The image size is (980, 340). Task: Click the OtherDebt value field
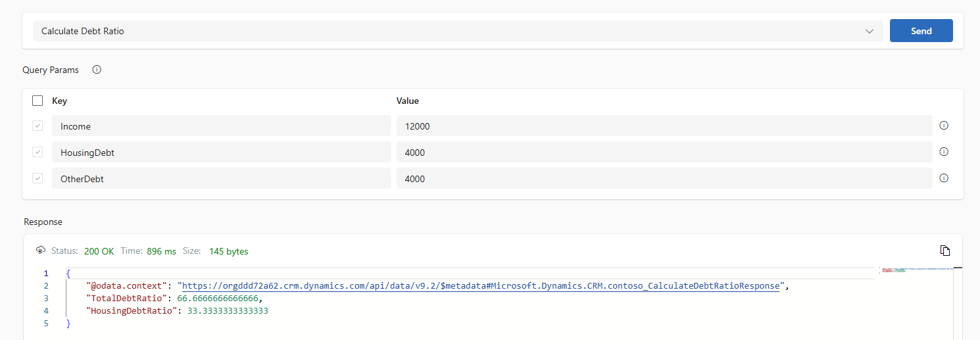pos(664,178)
